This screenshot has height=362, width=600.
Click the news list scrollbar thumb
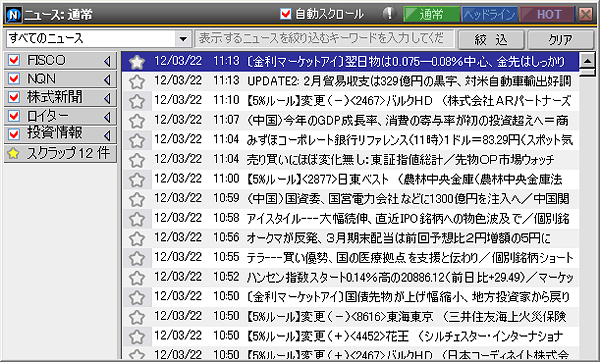coord(587,72)
